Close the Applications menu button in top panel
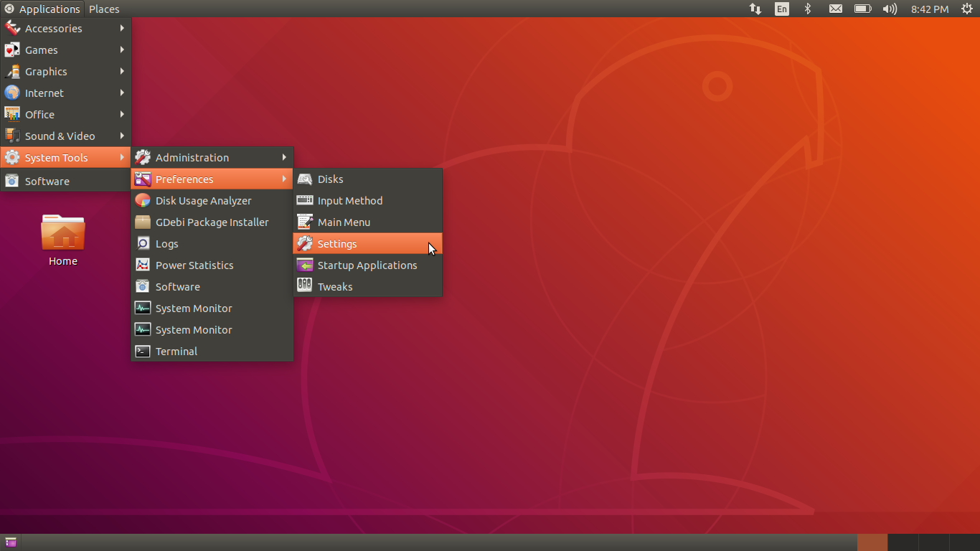 pyautogui.click(x=42, y=9)
